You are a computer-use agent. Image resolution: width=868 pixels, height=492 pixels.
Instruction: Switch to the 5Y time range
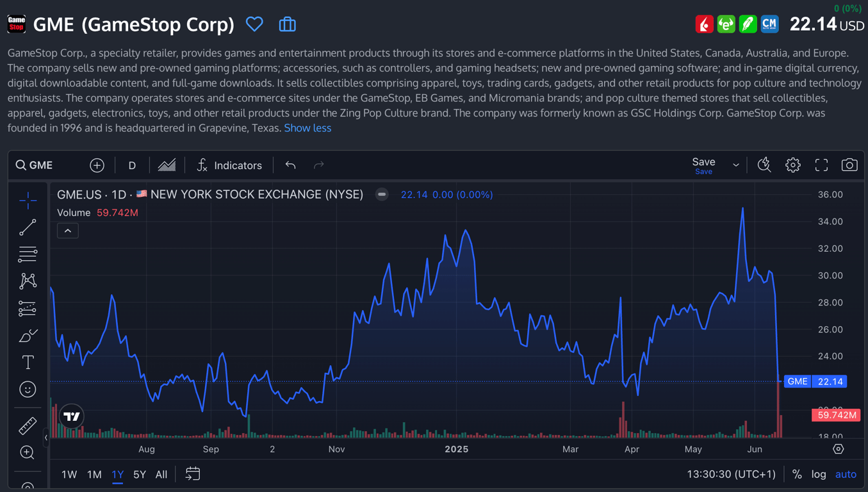click(140, 475)
